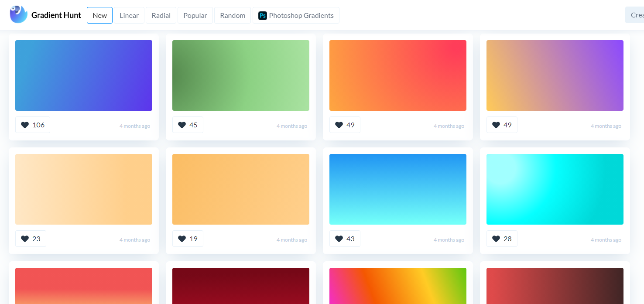Like the pale peach gradient with 23 likes
Image resolution: width=644 pixels, height=304 pixels.
pyautogui.click(x=31, y=239)
